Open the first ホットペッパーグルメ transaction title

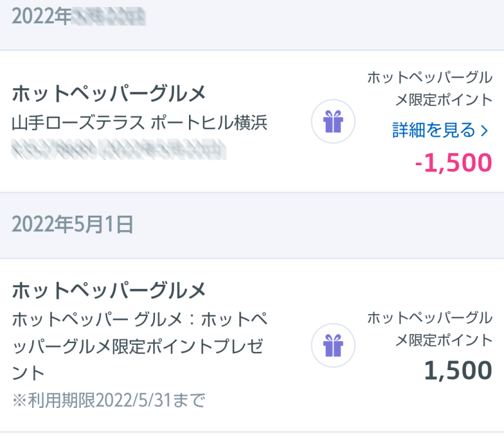[108, 93]
